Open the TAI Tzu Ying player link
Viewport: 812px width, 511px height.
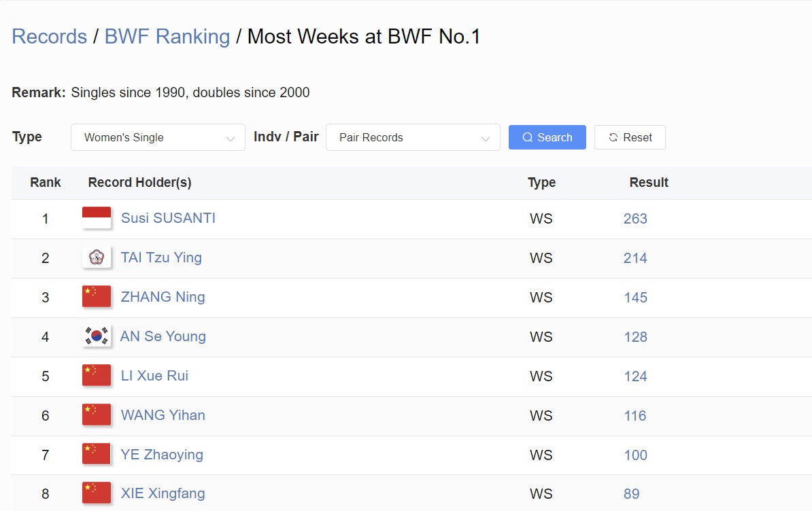coord(161,258)
